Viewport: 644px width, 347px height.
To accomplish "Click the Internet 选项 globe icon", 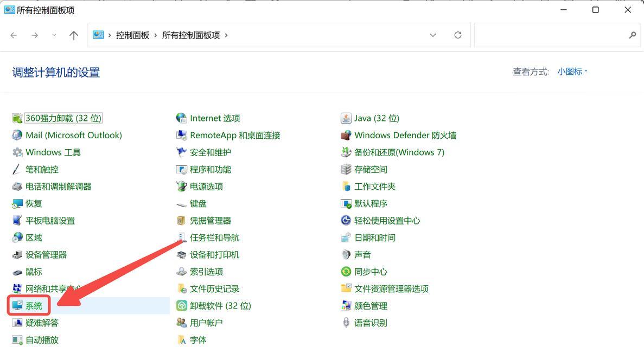I will coord(181,118).
